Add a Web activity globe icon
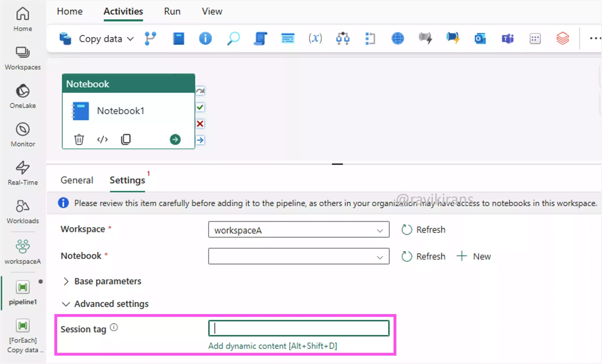 coord(397,39)
